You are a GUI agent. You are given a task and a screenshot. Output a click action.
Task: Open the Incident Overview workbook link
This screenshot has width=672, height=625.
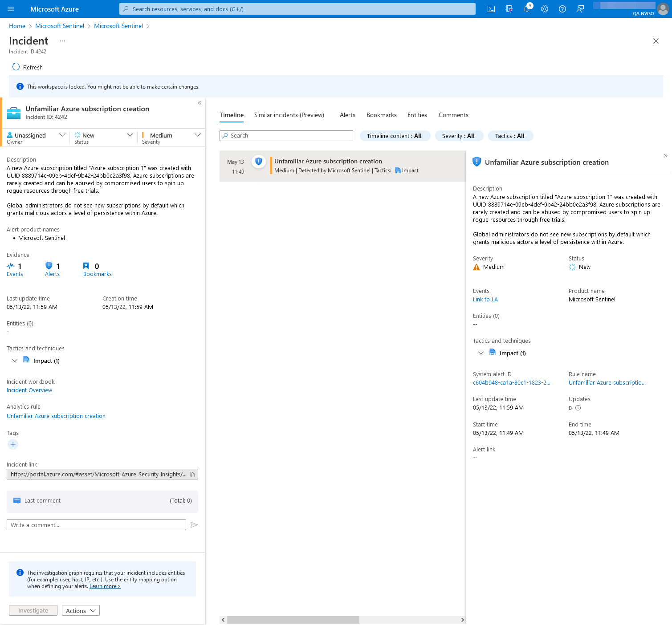tap(29, 390)
